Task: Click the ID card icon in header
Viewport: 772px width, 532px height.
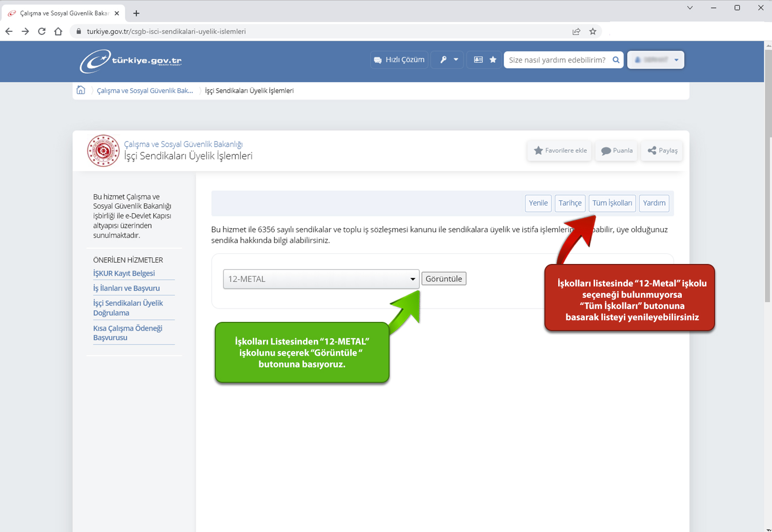Action: 478,60
